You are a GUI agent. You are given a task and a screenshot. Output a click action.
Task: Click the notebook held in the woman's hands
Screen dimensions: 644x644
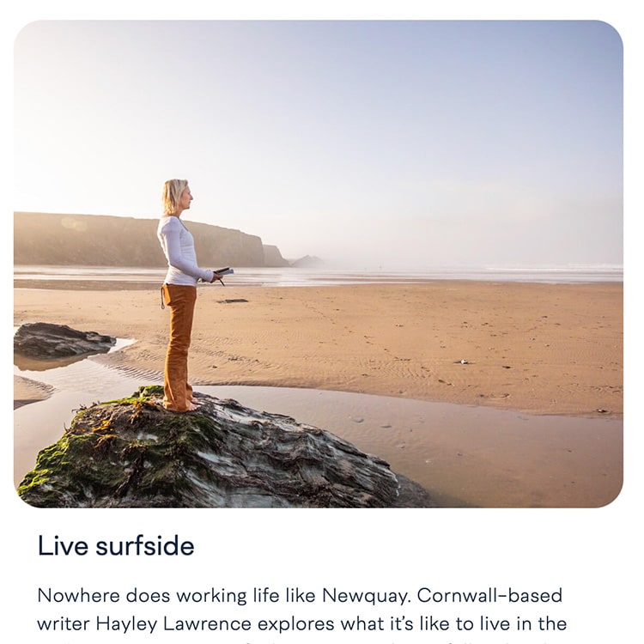click(x=224, y=271)
